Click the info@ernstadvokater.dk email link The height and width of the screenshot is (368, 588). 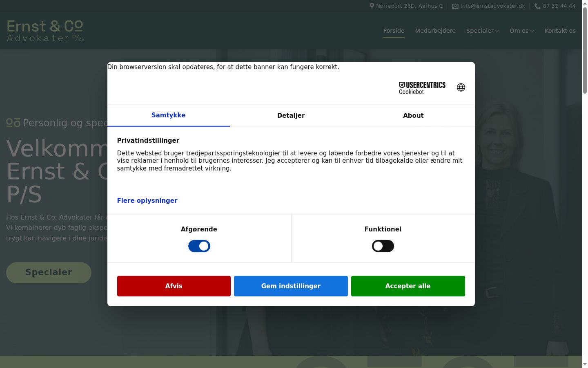493,6
